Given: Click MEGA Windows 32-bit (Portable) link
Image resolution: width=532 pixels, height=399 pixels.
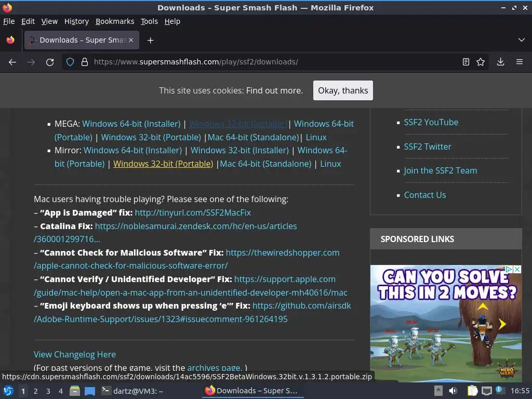Looking at the screenshot, I should [151, 137].
